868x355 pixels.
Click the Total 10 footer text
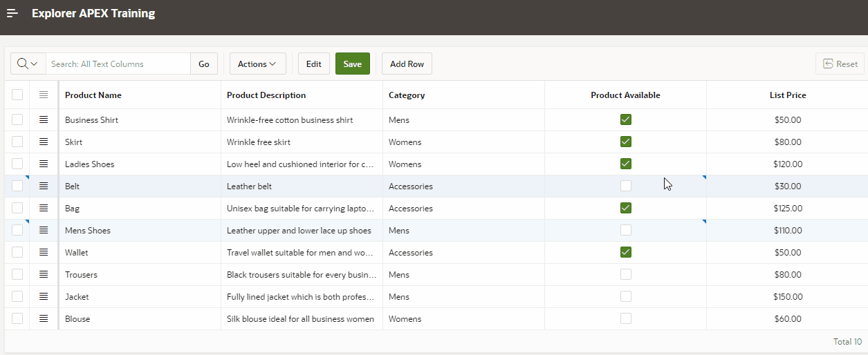[848, 341]
